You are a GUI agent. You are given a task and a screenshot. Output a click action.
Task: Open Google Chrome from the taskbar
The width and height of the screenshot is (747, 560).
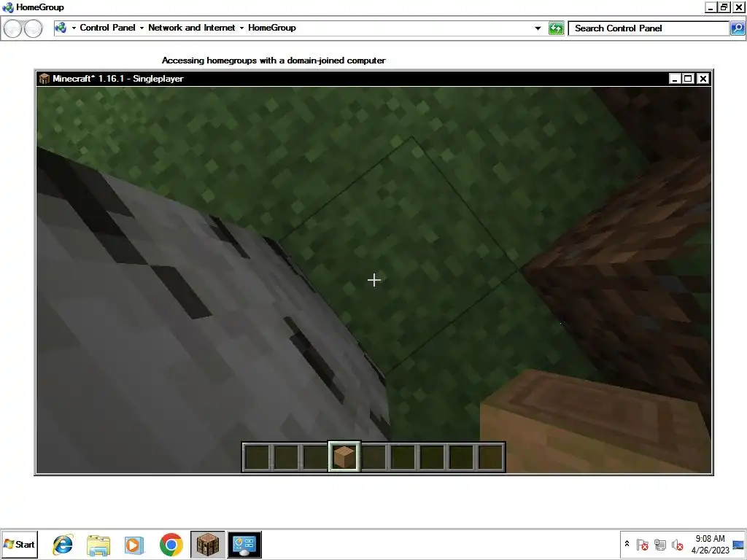click(171, 544)
